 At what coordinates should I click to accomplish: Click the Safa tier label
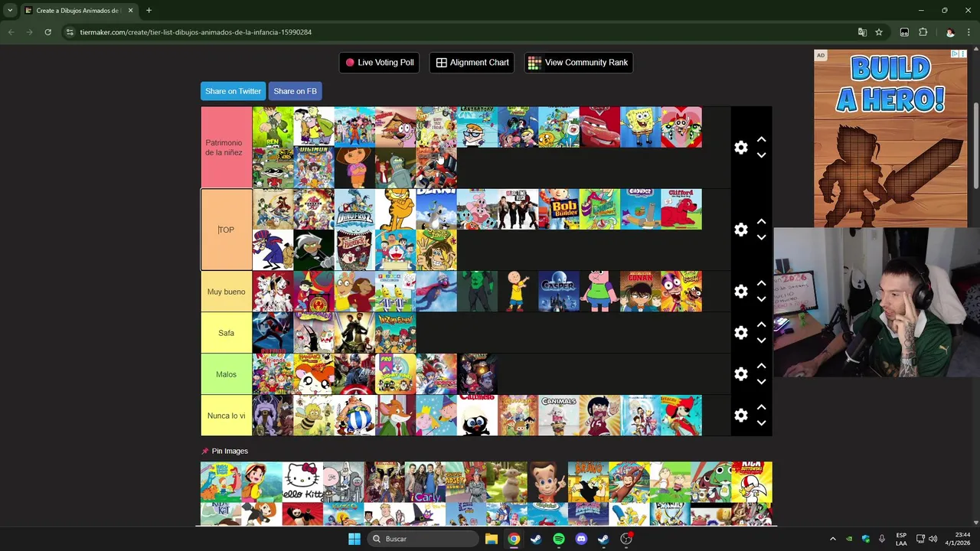pyautogui.click(x=226, y=333)
